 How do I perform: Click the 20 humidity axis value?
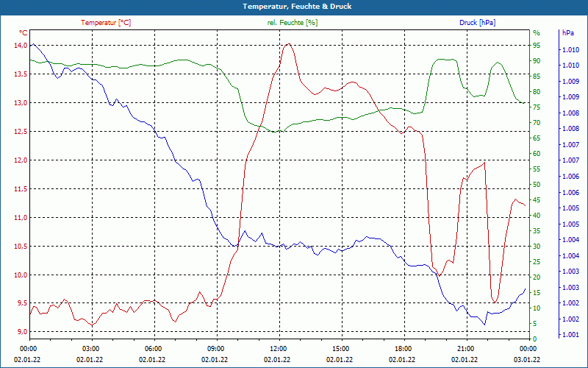tap(537, 277)
